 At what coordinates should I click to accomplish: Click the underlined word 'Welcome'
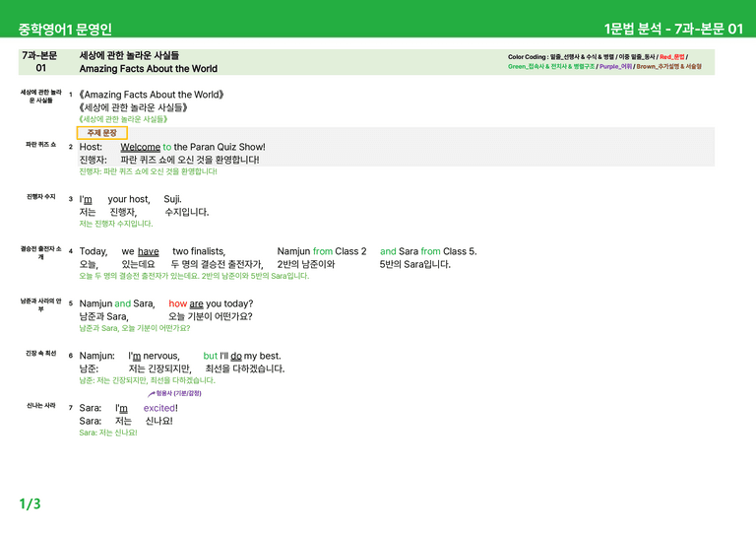tap(141, 147)
